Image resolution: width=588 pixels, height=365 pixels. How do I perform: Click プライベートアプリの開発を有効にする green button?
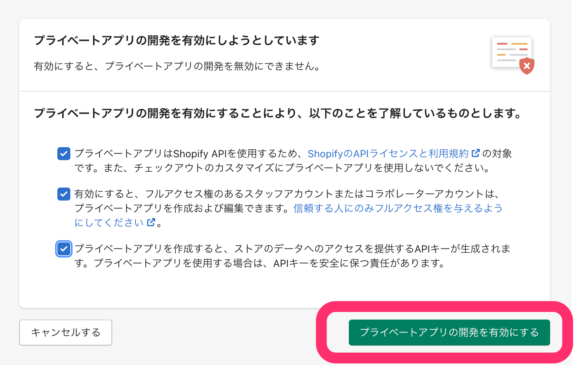coord(449,333)
